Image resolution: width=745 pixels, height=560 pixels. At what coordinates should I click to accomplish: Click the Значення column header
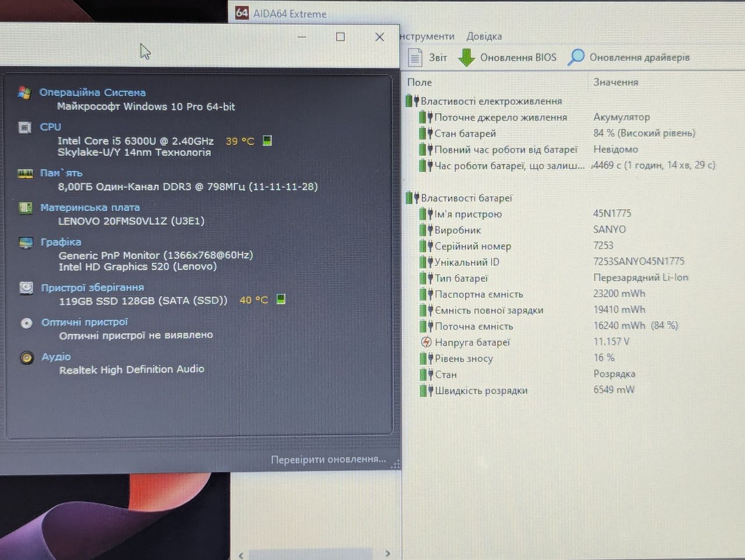tap(616, 82)
